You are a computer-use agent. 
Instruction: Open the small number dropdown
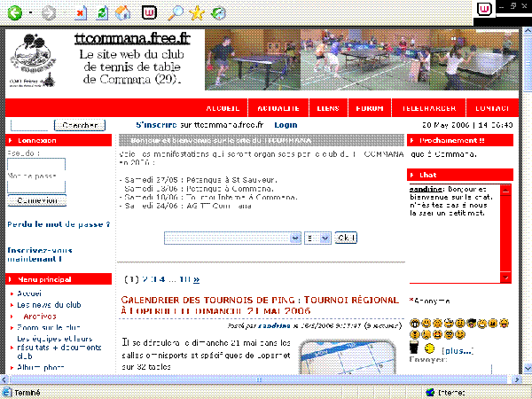[x=317, y=238]
